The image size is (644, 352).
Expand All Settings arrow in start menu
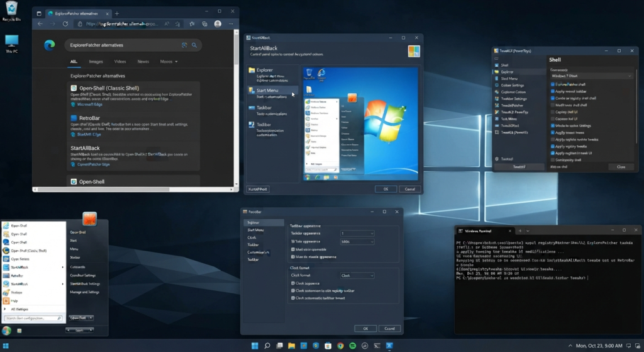pos(4,309)
